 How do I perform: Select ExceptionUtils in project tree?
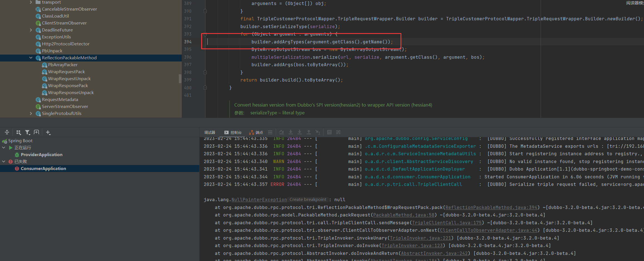pyautogui.click(x=56, y=37)
